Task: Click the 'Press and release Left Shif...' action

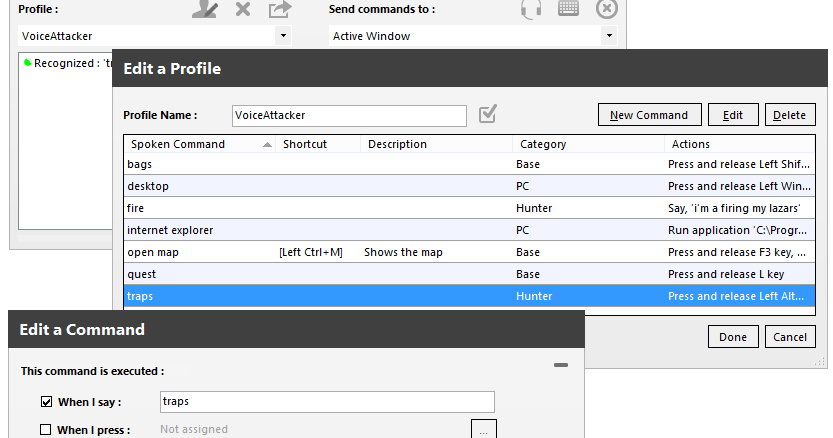Action: pos(739,164)
